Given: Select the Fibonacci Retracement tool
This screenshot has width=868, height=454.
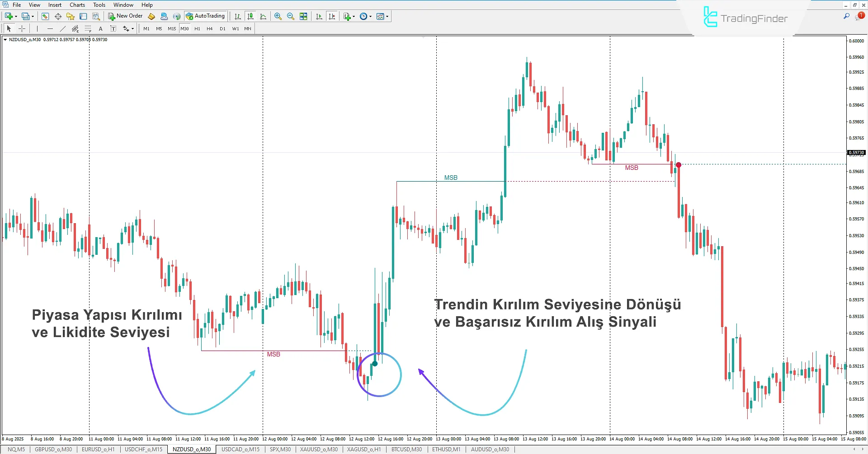Looking at the screenshot, I should [x=75, y=28].
